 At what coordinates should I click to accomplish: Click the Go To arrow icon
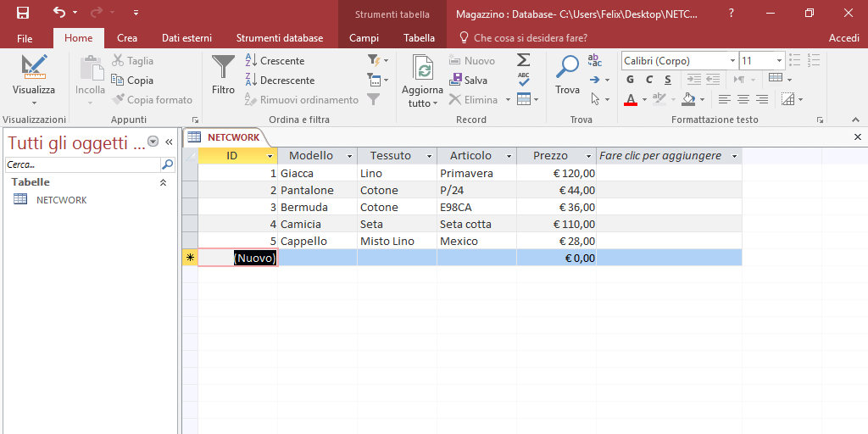coord(595,81)
